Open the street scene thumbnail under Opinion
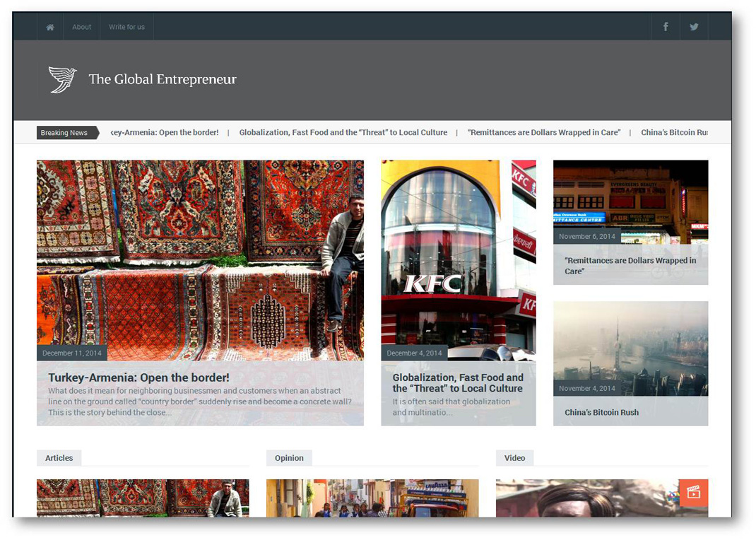Screen dimensions: 756x540 [x=372, y=498]
